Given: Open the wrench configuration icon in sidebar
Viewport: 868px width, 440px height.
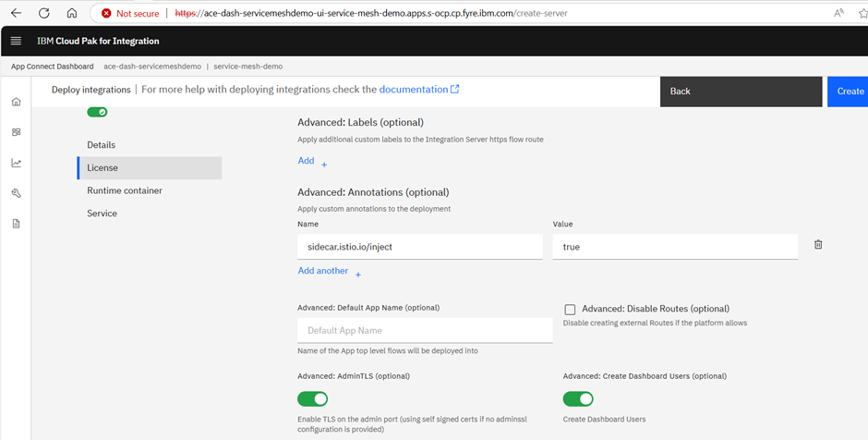Looking at the screenshot, I should [16, 193].
